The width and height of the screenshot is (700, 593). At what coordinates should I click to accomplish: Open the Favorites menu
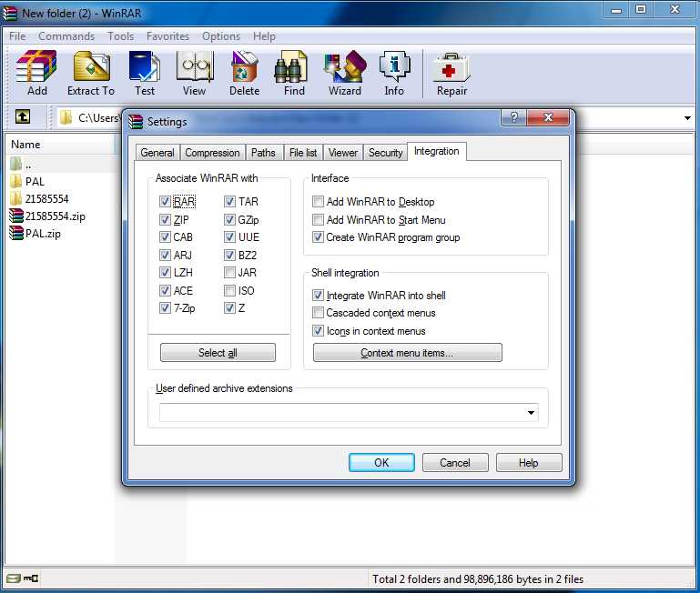point(167,36)
